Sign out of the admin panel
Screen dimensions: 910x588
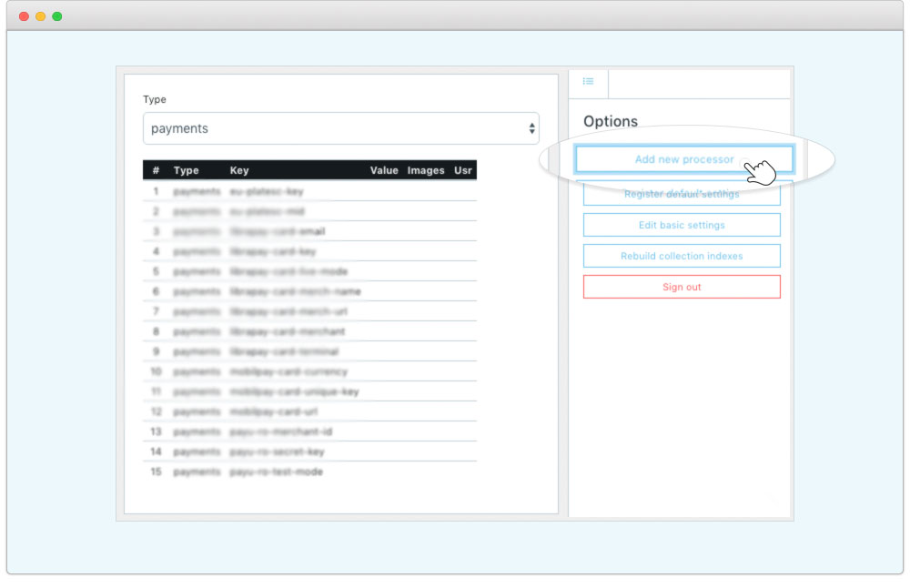[x=682, y=287]
